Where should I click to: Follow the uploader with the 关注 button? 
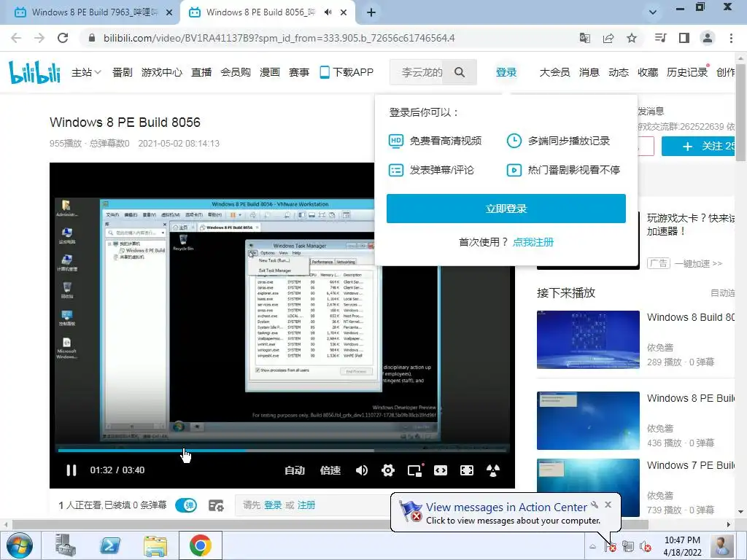click(698, 146)
